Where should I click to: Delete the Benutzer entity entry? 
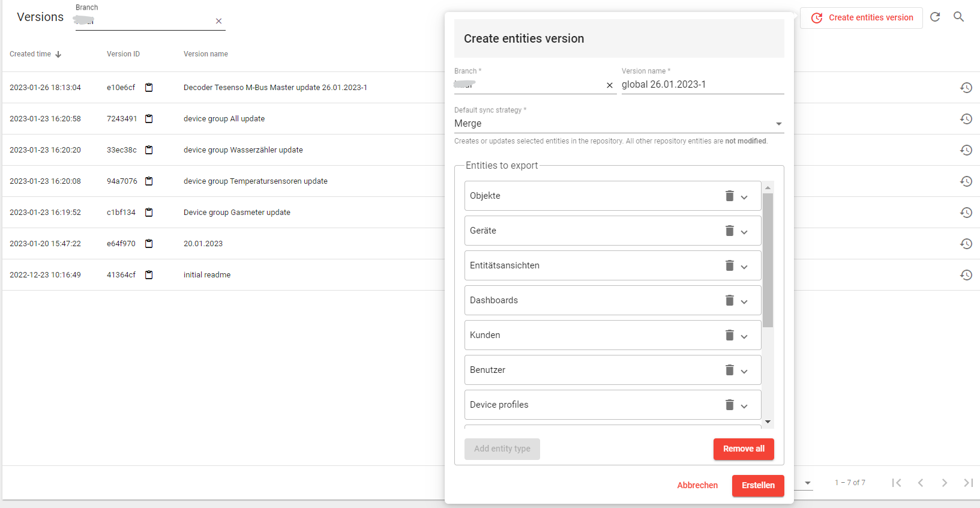coord(729,370)
